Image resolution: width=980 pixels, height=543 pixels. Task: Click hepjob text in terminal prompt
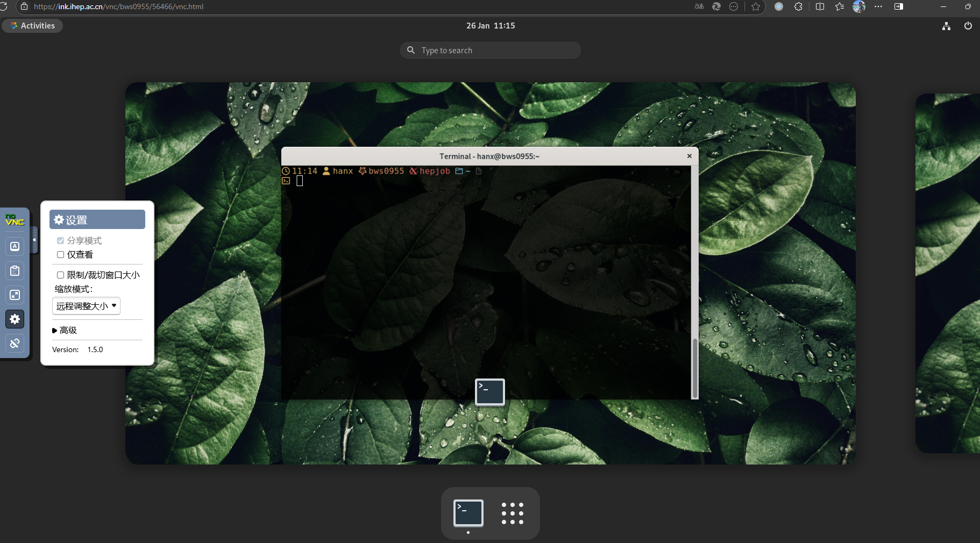435,171
